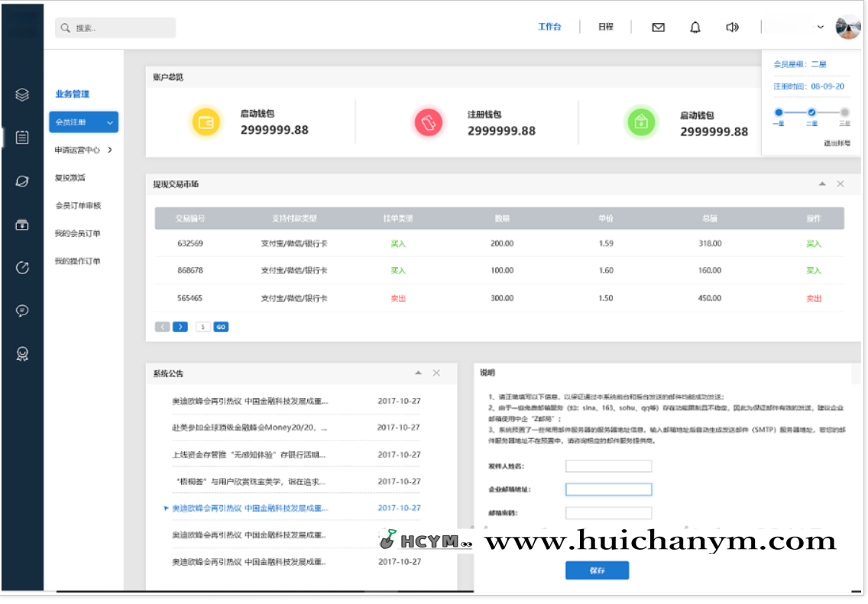The width and height of the screenshot is (868, 604).
Task: Select the circular refresh icon in the sidebar
Action: click(22, 268)
